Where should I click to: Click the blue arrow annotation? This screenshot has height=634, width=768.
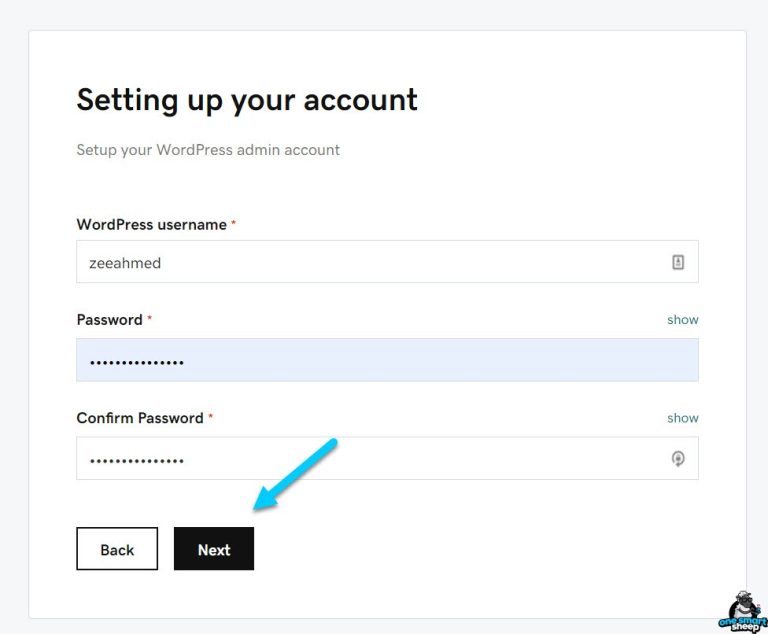point(296,473)
